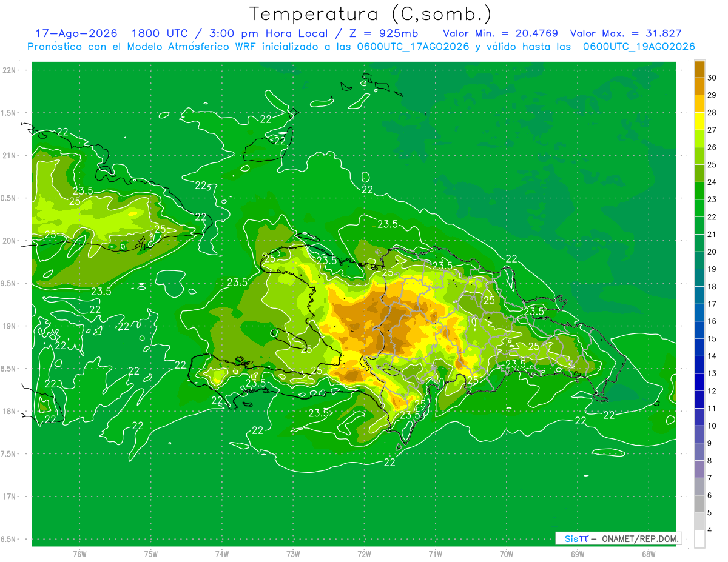Click the colorbar label "10"

(x=712, y=426)
